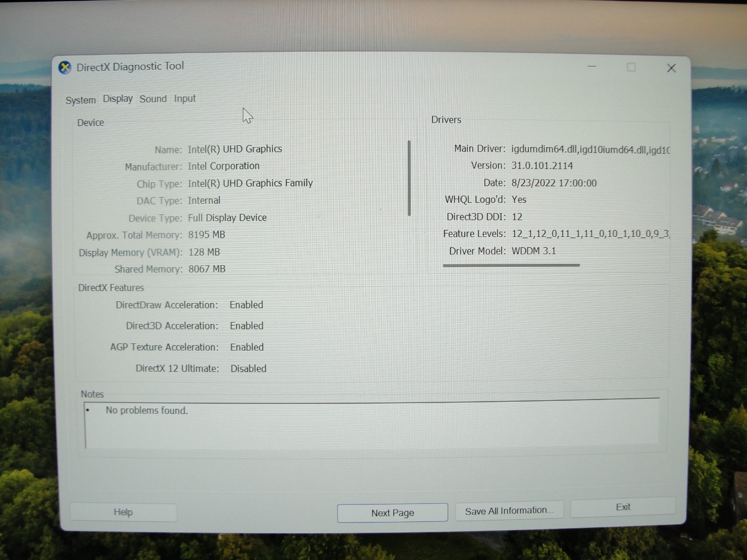Click VRAM value '128 MB'

coord(204,252)
